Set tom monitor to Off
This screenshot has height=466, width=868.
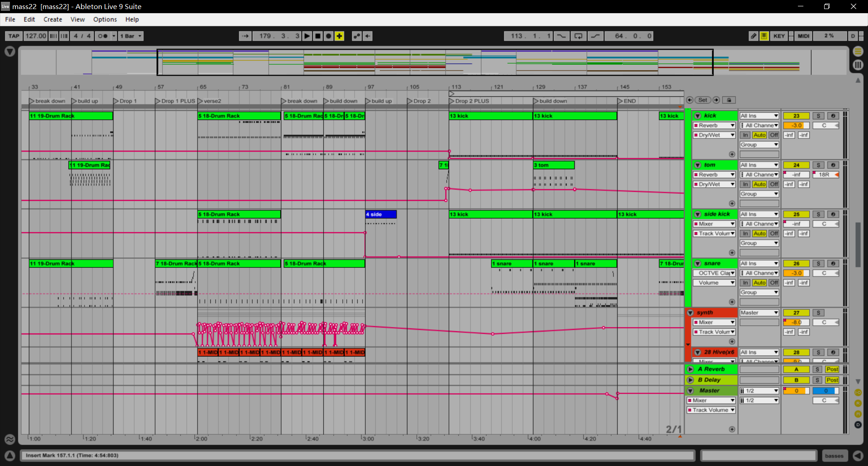774,185
